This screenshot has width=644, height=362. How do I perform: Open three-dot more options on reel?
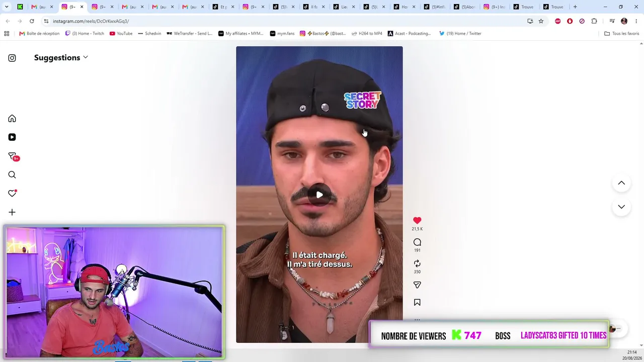[417, 319]
